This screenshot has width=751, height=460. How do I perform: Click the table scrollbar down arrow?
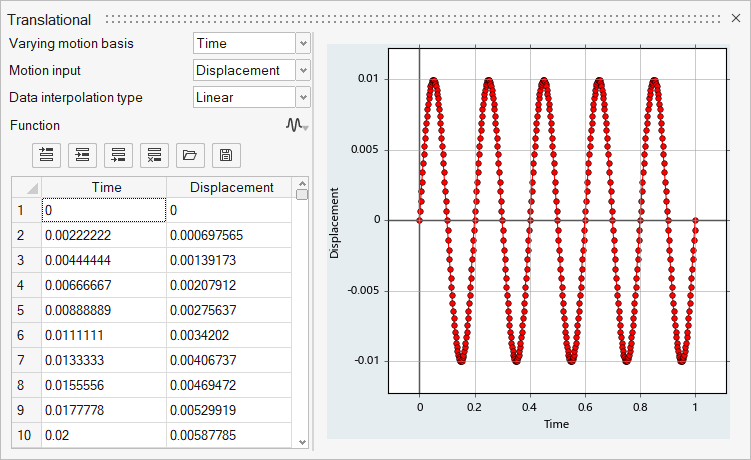tap(302, 439)
